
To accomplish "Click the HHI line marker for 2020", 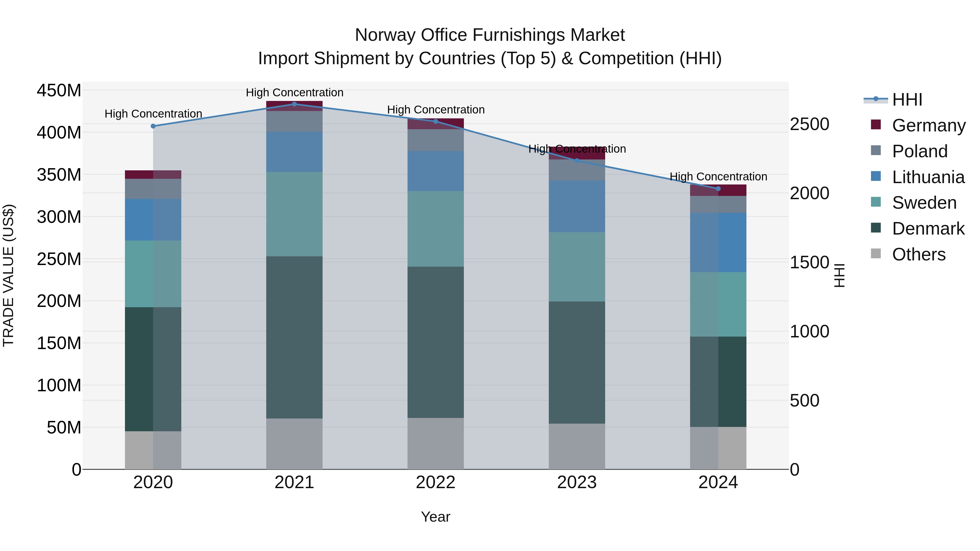I will coord(153,126).
